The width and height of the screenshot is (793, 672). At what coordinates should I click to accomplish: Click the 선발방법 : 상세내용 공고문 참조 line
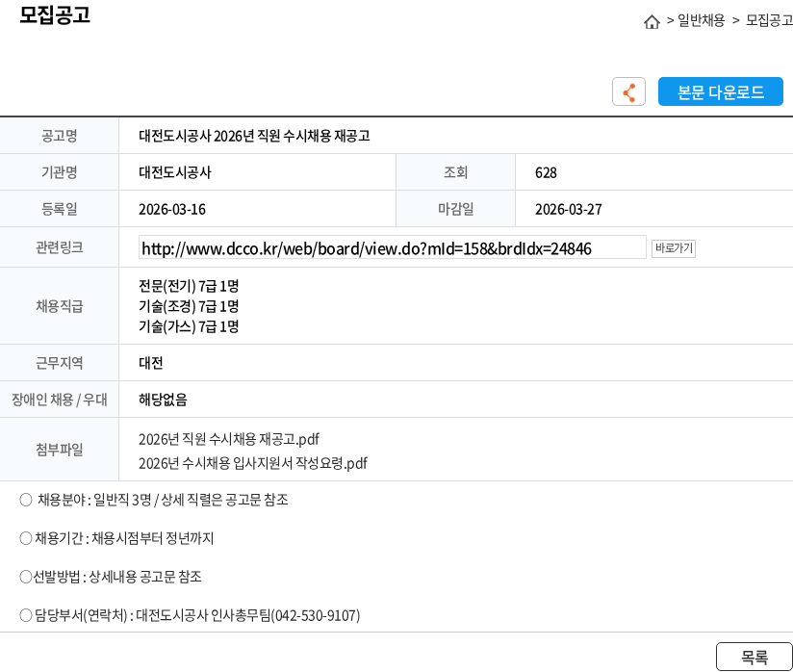(x=111, y=577)
